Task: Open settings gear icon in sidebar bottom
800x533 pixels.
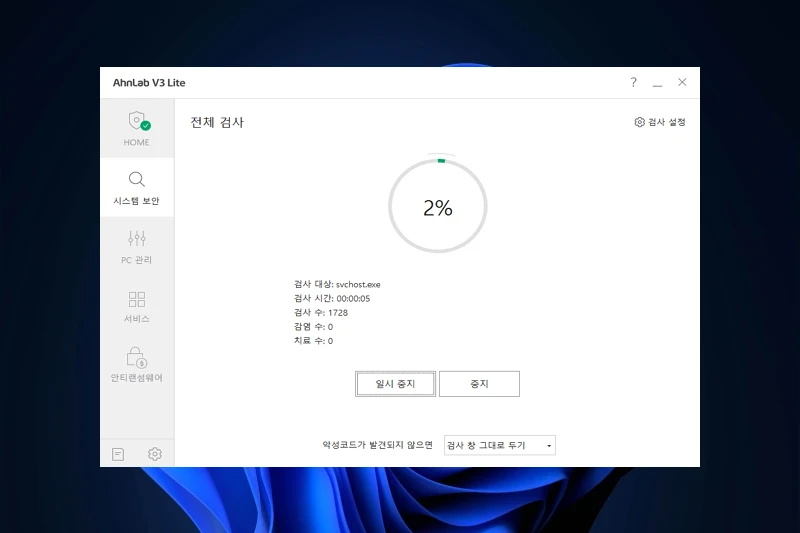Action: click(155, 454)
